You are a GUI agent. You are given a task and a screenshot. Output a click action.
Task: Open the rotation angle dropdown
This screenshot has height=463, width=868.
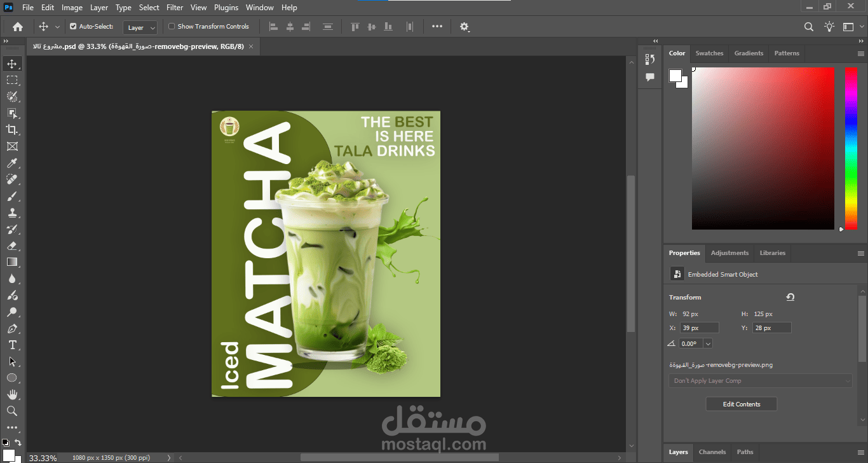pyautogui.click(x=708, y=343)
